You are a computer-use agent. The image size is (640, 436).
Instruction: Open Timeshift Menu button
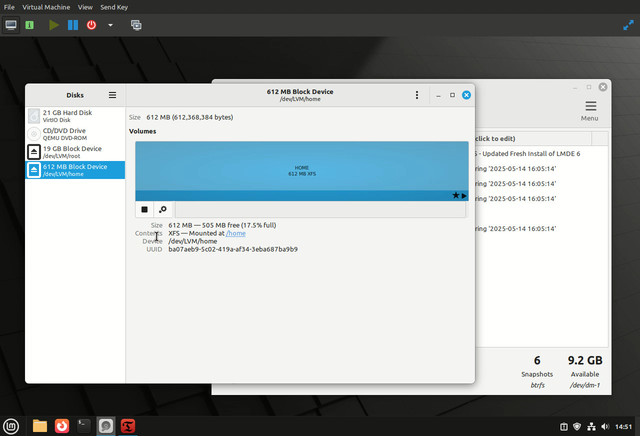click(590, 111)
